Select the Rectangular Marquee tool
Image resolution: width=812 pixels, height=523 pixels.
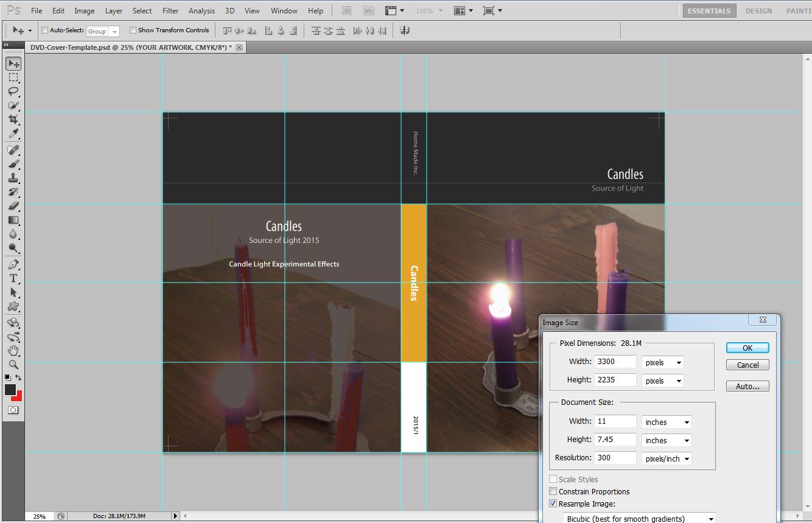[x=13, y=77]
